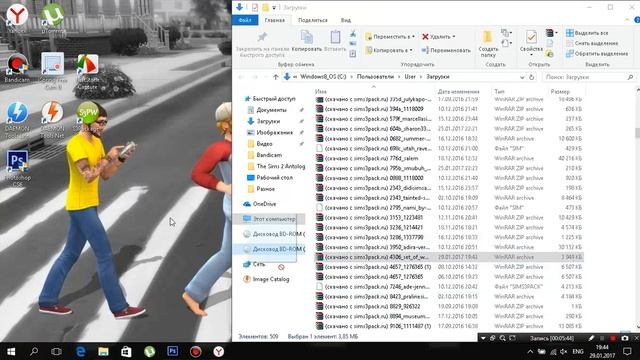Open the Копировать в dropdown
The height and width of the screenshot is (360, 640).
click(x=389, y=50)
